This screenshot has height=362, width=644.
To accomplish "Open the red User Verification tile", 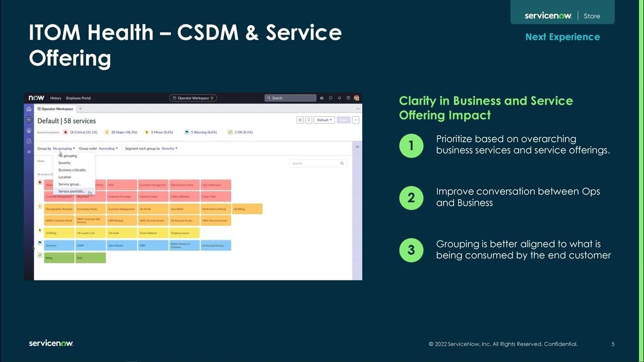I will (x=216, y=185).
